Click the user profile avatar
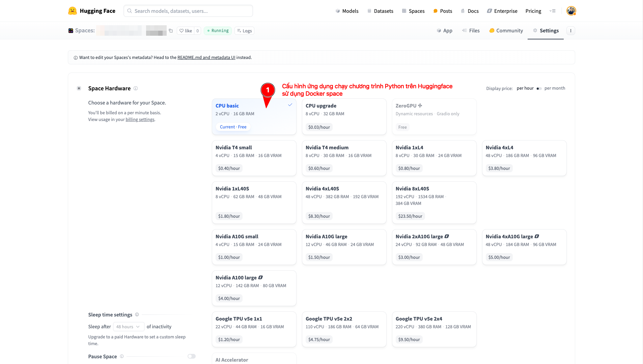The image size is (643, 364). pos(571,11)
